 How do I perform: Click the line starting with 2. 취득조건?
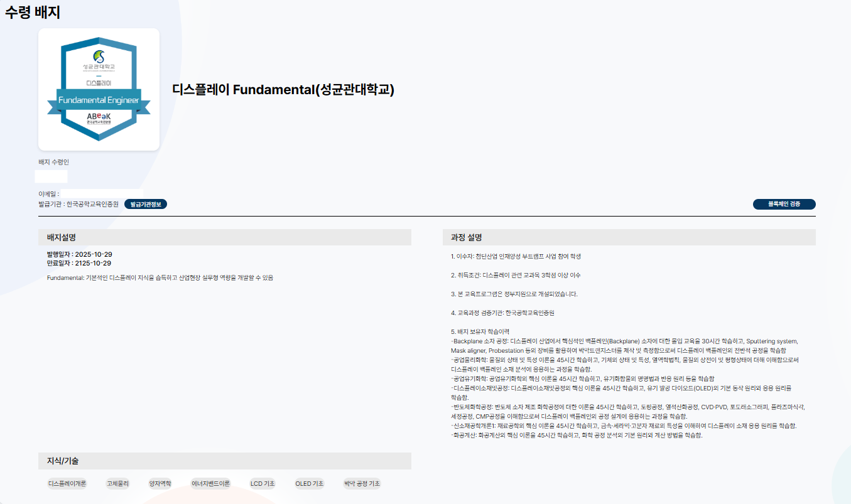click(x=516, y=275)
